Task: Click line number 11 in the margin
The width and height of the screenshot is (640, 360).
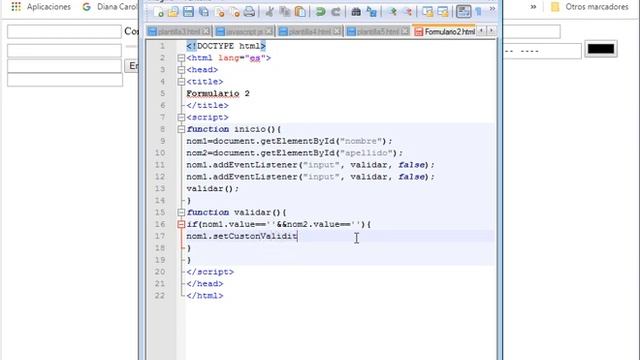Action: click(160, 165)
